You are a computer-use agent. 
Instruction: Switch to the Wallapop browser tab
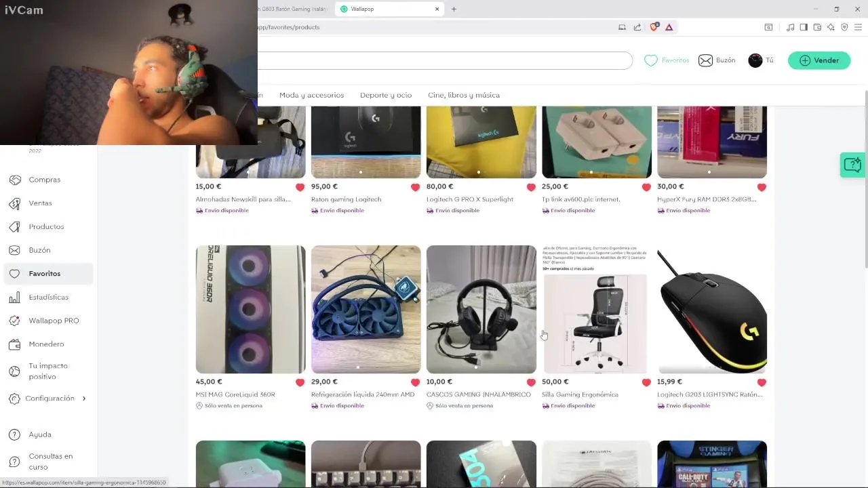pyautogui.click(x=390, y=9)
